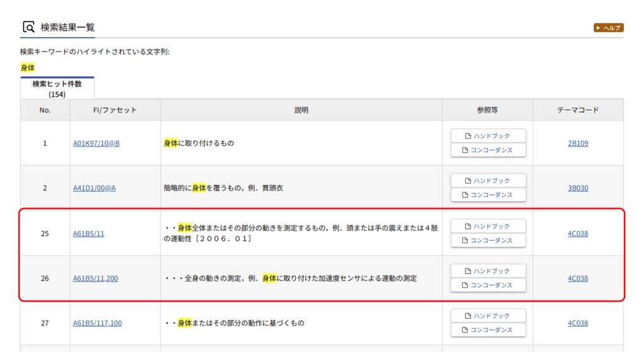Click row number 25 cell
The width and height of the screenshot is (644, 362).
pos(45,234)
